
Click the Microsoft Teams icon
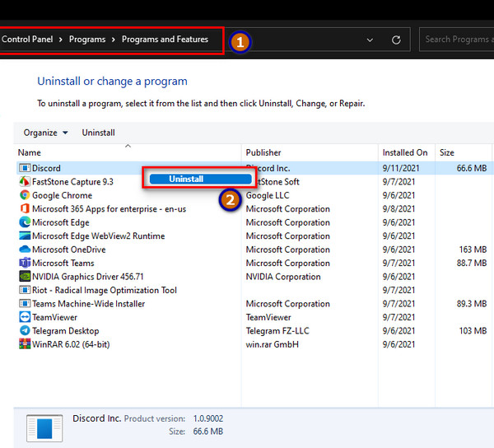coord(25,263)
